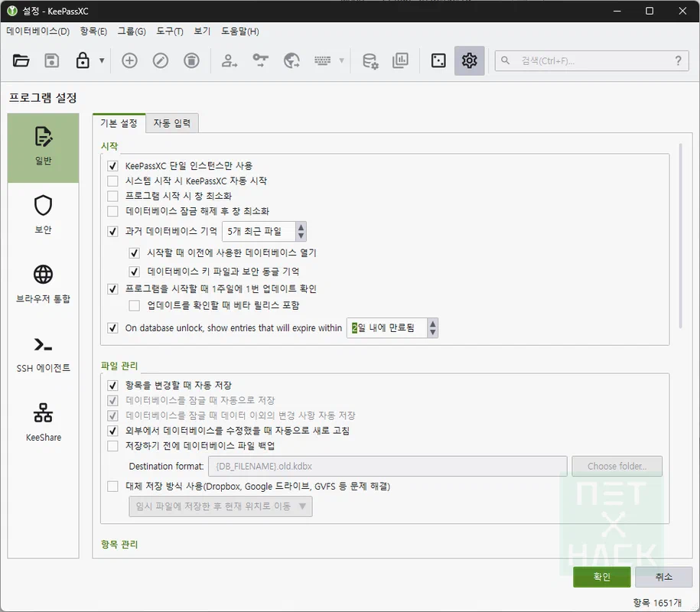Copy username toolbar icon
This screenshot has height=612, width=700.
click(230, 60)
